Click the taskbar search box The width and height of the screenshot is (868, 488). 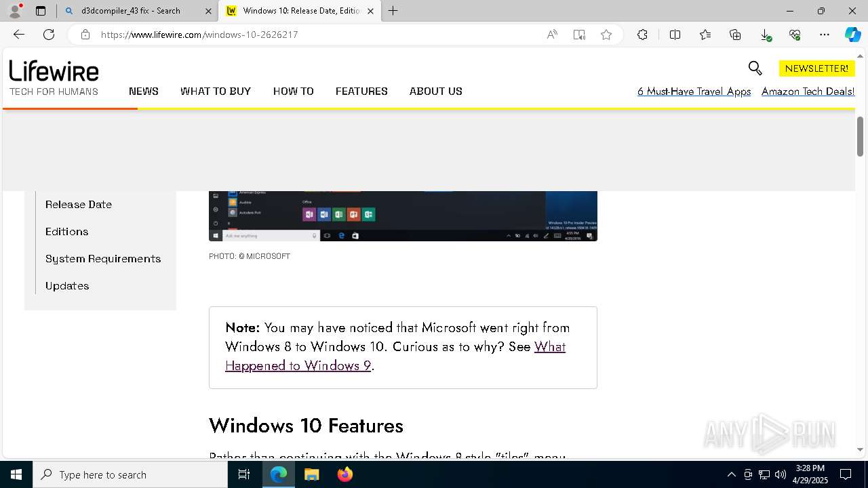click(x=130, y=474)
